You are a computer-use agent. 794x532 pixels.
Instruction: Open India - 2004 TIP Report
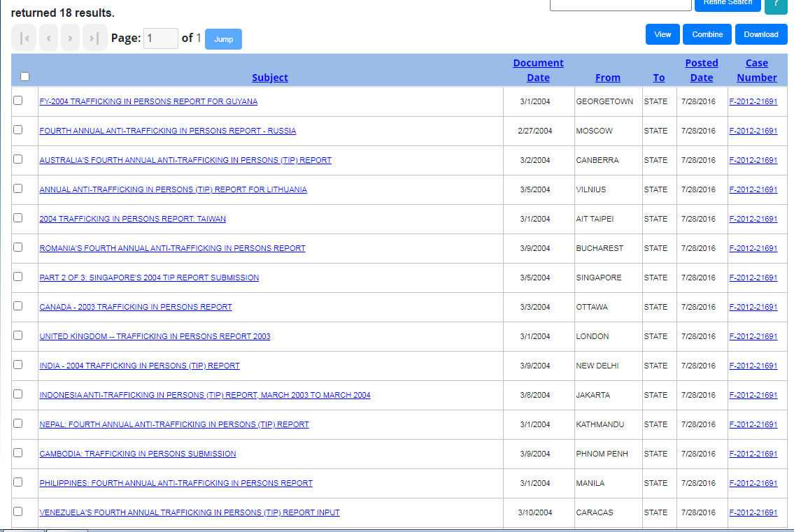tap(139, 366)
